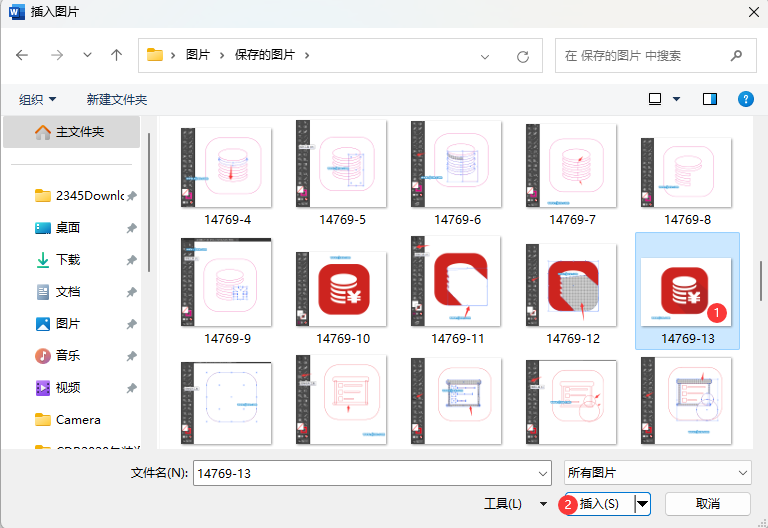This screenshot has width=768, height=528.
Task: Select the 14769-8 image thumbnail
Action: [686, 172]
